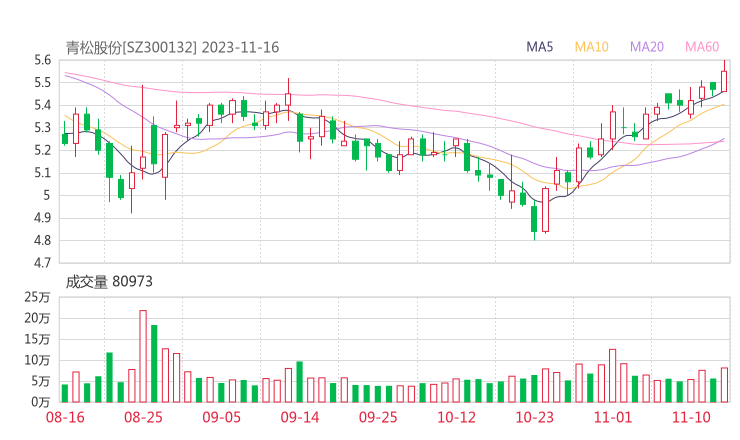This screenshot has width=740, height=440.
Task: Click the 4.7 price axis label
Action: click(x=42, y=262)
